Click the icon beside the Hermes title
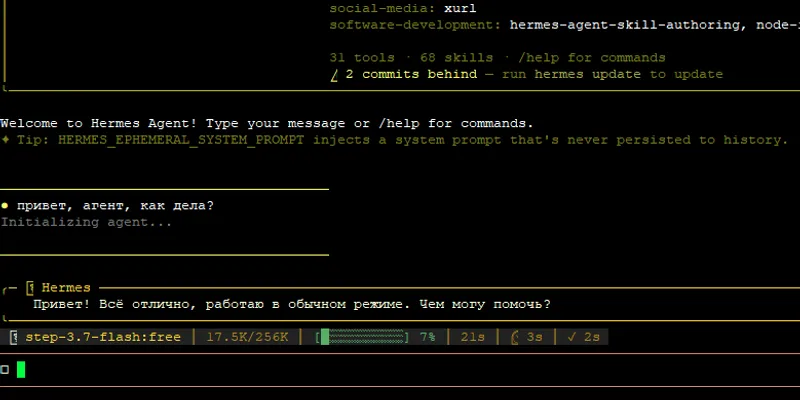 pyautogui.click(x=30, y=288)
